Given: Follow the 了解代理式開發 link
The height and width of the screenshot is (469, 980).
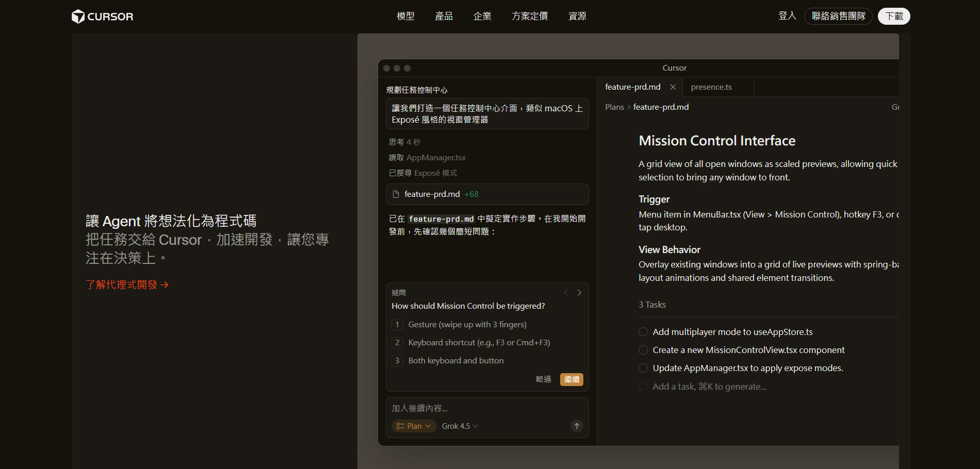Looking at the screenshot, I should (127, 284).
